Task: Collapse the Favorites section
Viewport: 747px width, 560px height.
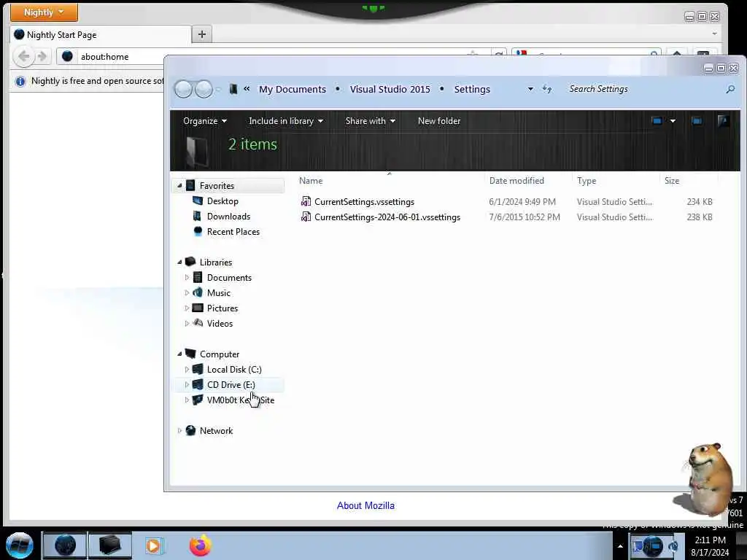Action: tap(179, 186)
